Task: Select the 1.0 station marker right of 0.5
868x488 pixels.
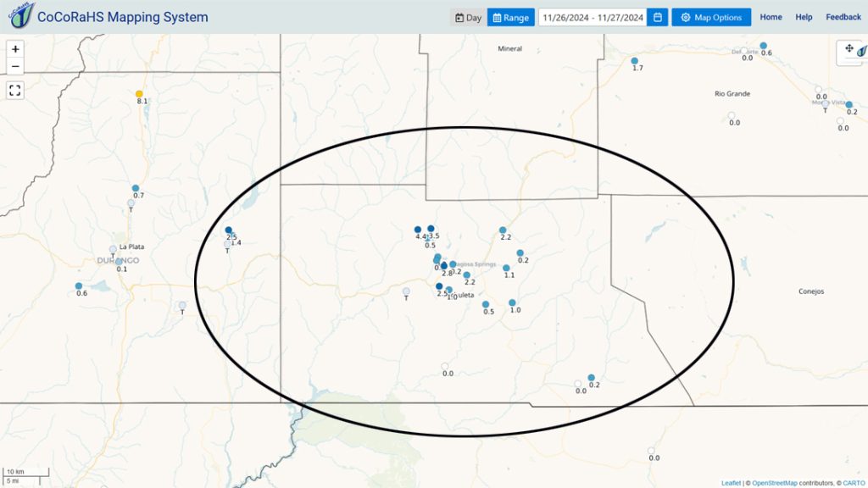Action: coord(512,302)
